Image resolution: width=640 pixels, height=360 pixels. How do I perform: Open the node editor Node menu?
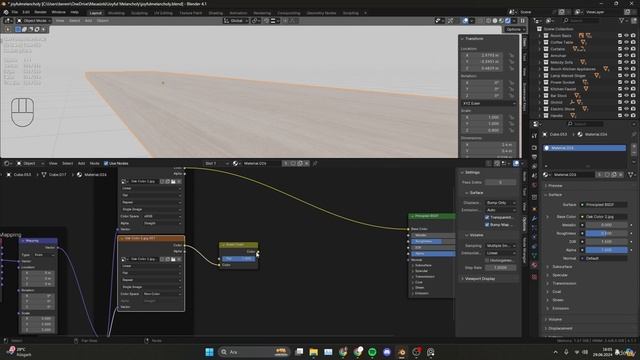pos(94,163)
